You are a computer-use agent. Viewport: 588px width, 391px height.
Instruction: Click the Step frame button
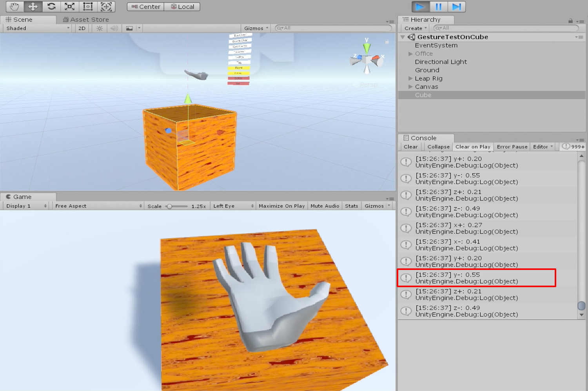click(x=456, y=7)
